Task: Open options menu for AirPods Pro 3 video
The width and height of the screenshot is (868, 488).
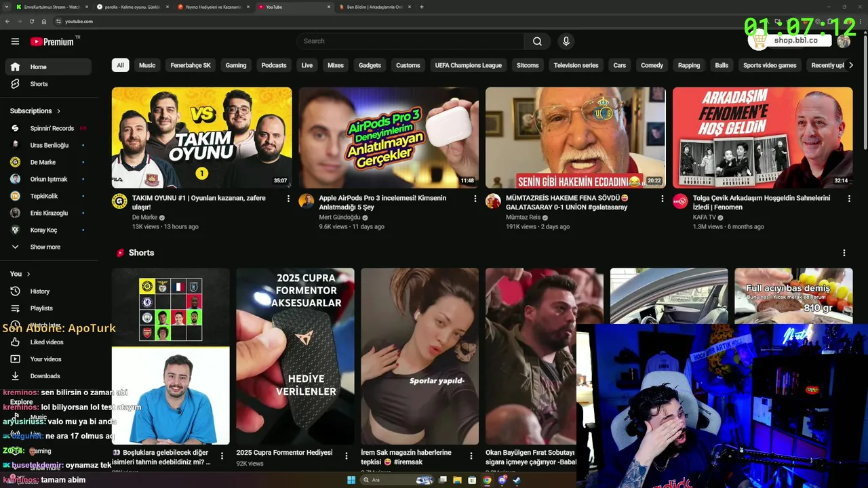Action: [475, 199]
